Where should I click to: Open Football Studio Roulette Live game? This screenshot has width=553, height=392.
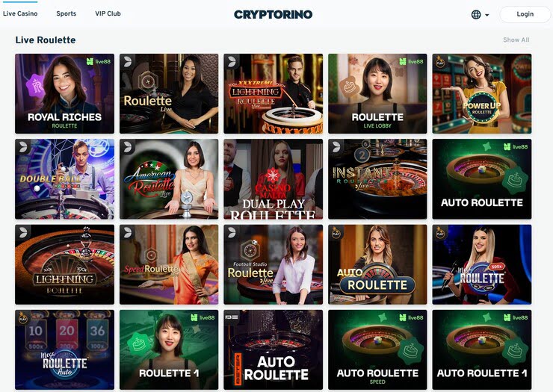point(273,264)
